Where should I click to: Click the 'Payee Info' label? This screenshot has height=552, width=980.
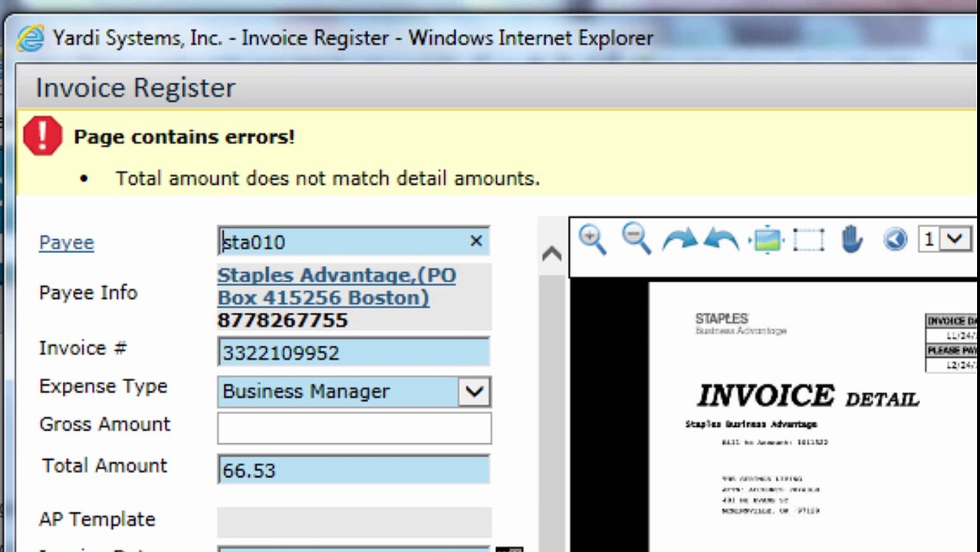click(88, 292)
